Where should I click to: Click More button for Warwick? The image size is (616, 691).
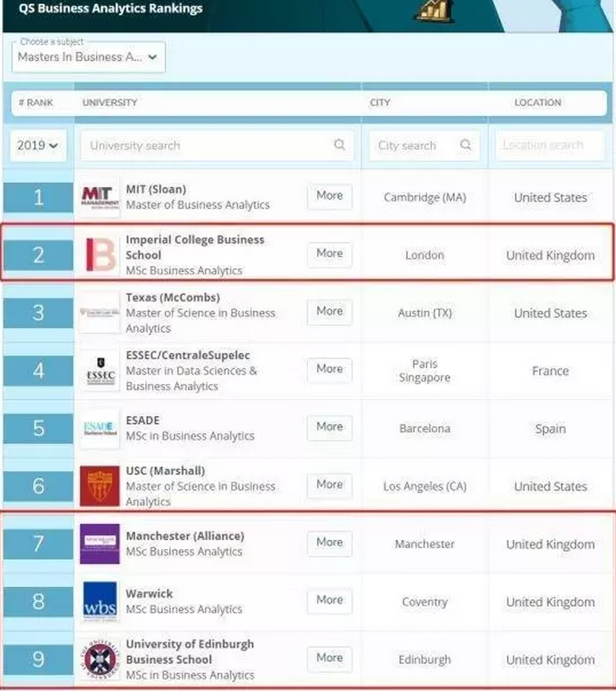[330, 600]
